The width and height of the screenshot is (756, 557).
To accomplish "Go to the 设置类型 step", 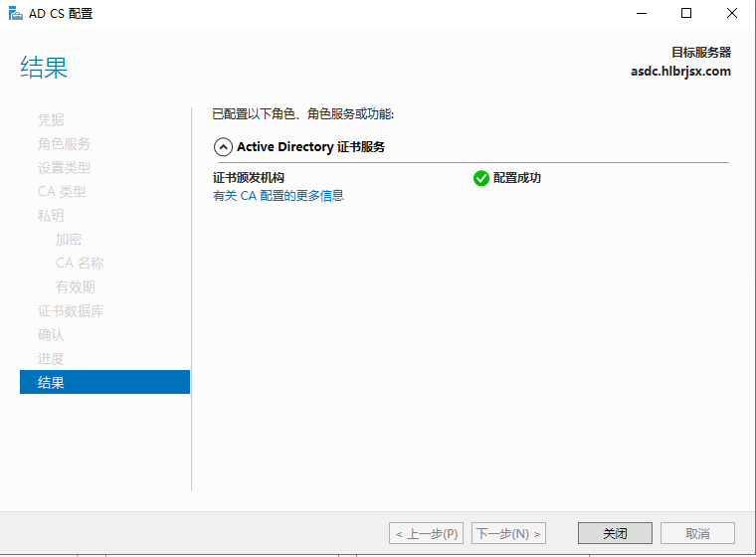I will 64,167.
